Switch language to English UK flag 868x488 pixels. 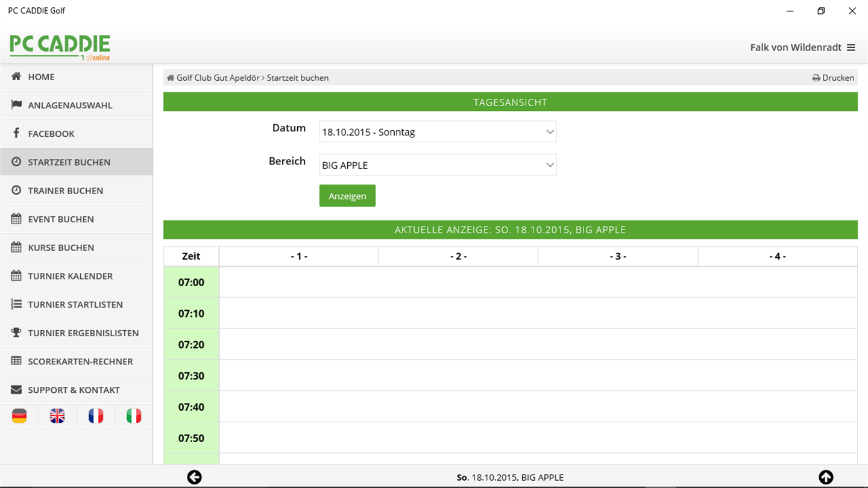point(57,416)
